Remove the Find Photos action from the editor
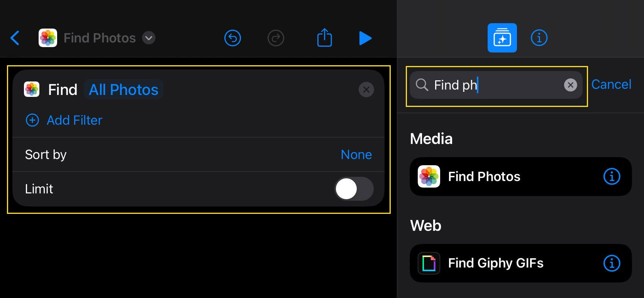Viewport: 644px width, 298px height. pyautogui.click(x=366, y=90)
